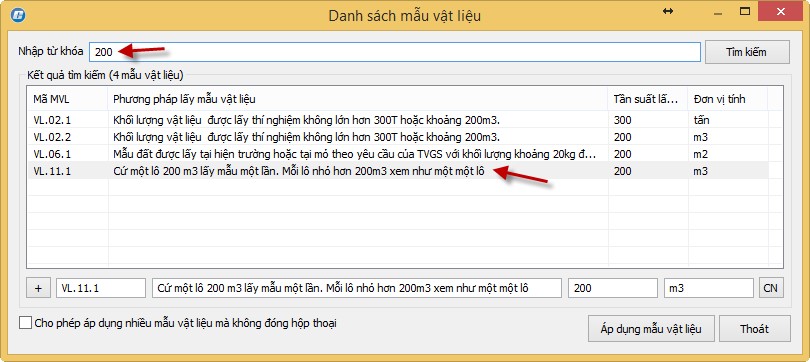Click the Đơn vị tính column header
The height and width of the screenshot is (362, 810).
point(727,99)
